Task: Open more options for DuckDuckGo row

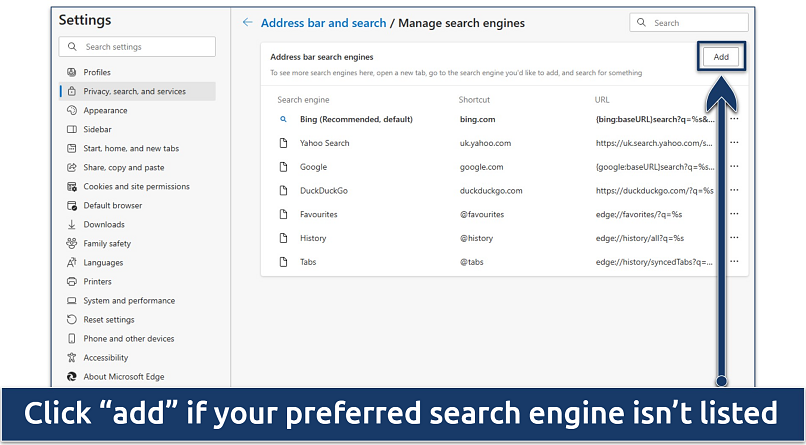Action: (734, 191)
